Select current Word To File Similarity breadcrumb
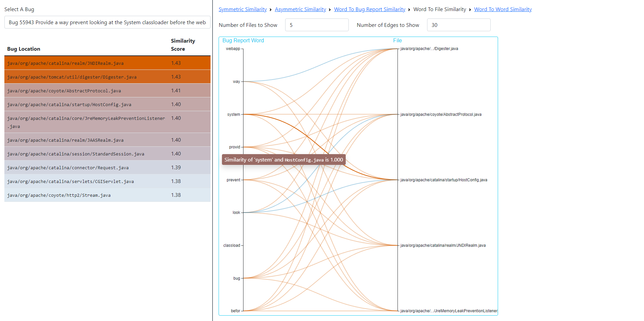 [x=440, y=9]
